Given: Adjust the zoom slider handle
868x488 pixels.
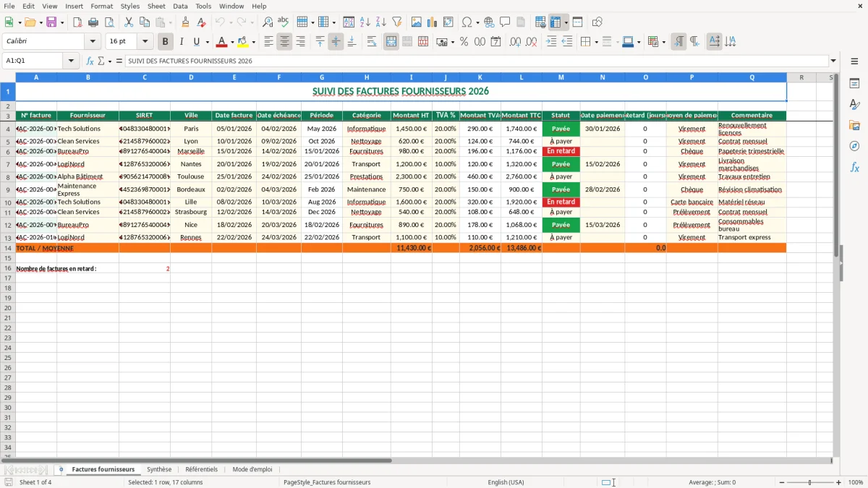Looking at the screenshot, I should coord(810,482).
